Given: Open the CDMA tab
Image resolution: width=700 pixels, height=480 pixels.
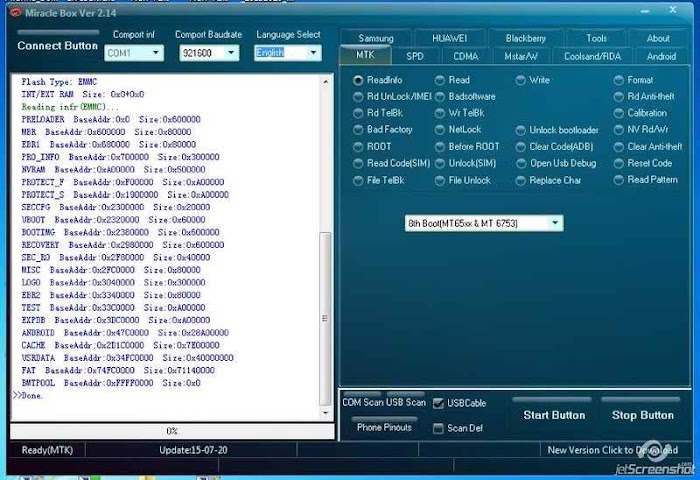Looking at the screenshot, I should tap(466, 56).
